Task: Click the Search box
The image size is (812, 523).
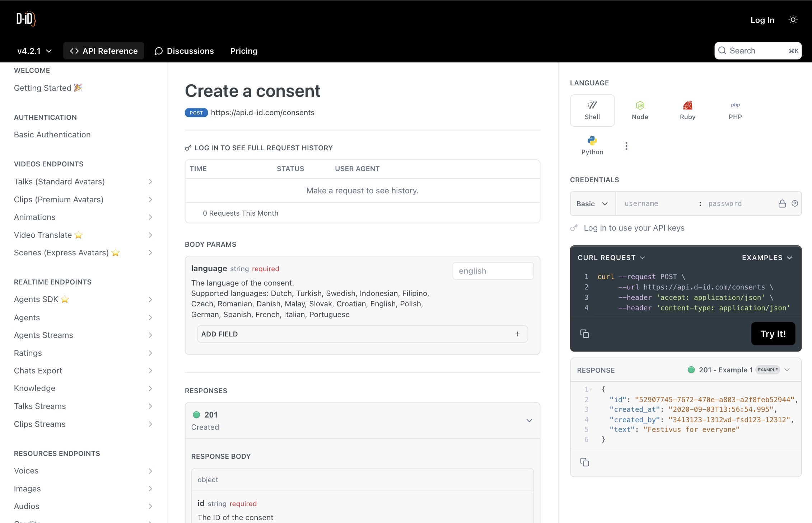Action: click(758, 51)
